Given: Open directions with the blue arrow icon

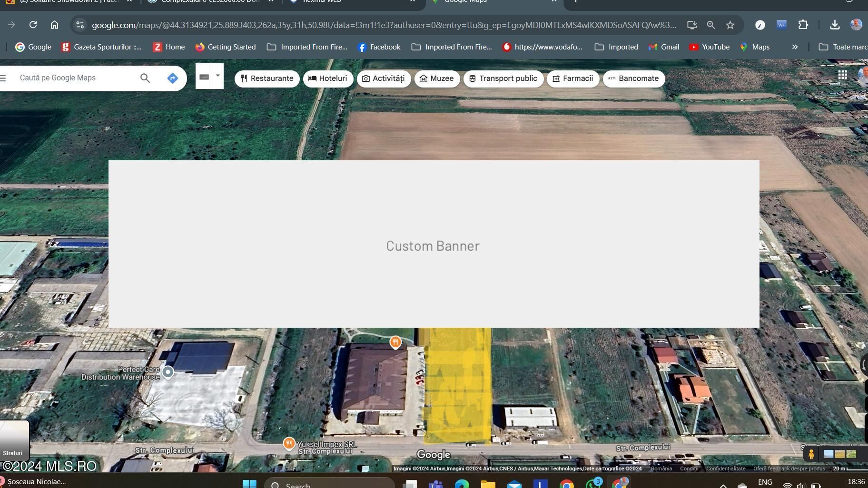Looking at the screenshot, I should [172, 78].
